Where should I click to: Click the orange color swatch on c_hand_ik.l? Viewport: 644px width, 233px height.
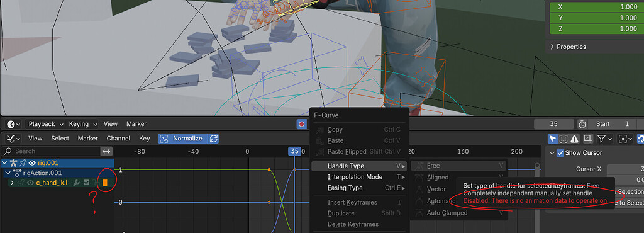pos(105,183)
